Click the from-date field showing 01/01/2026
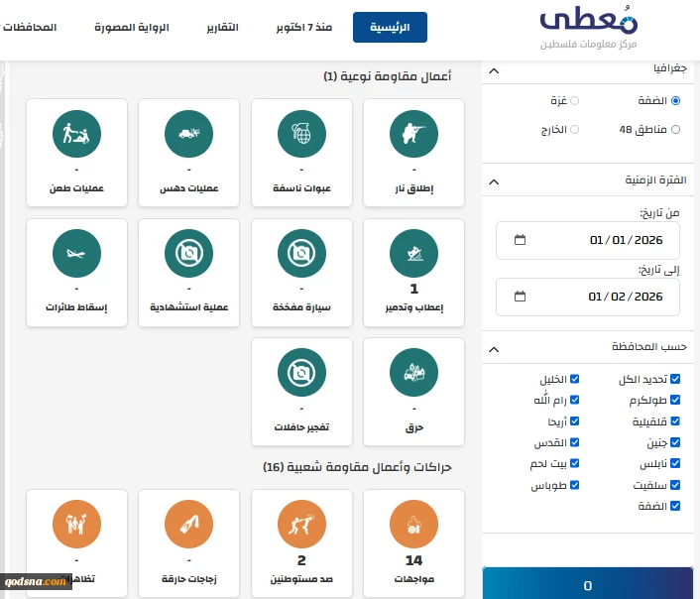Screen dimensions: 700x599 pos(588,240)
